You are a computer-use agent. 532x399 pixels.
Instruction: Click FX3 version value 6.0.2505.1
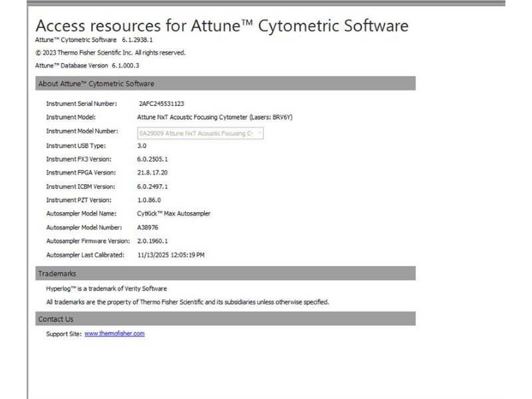tap(153, 159)
